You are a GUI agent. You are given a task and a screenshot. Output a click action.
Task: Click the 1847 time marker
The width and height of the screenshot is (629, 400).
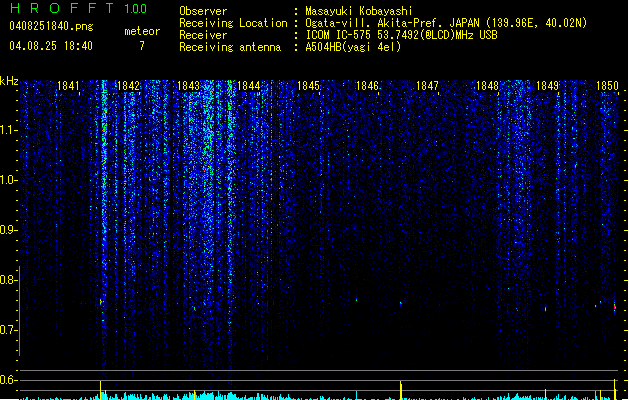(x=428, y=86)
